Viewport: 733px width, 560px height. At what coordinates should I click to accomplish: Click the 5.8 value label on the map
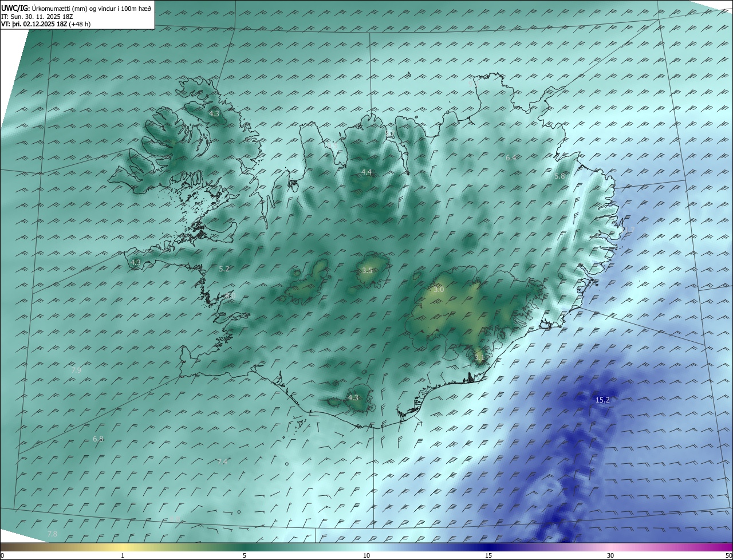click(559, 177)
